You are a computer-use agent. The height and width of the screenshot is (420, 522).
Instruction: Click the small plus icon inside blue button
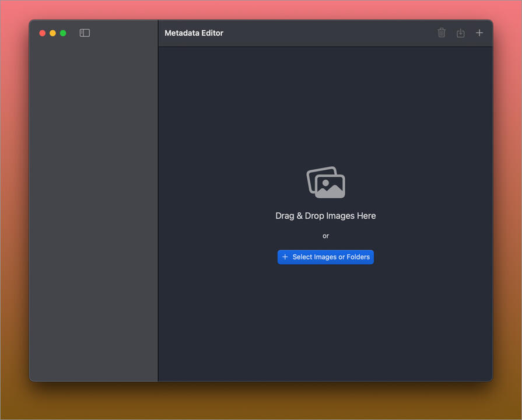tap(285, 257)
